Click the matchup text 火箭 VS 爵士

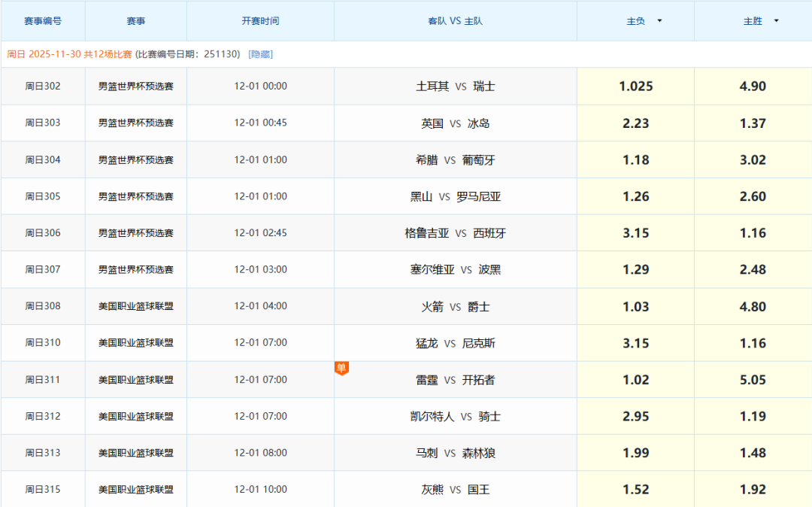(455, 307)
